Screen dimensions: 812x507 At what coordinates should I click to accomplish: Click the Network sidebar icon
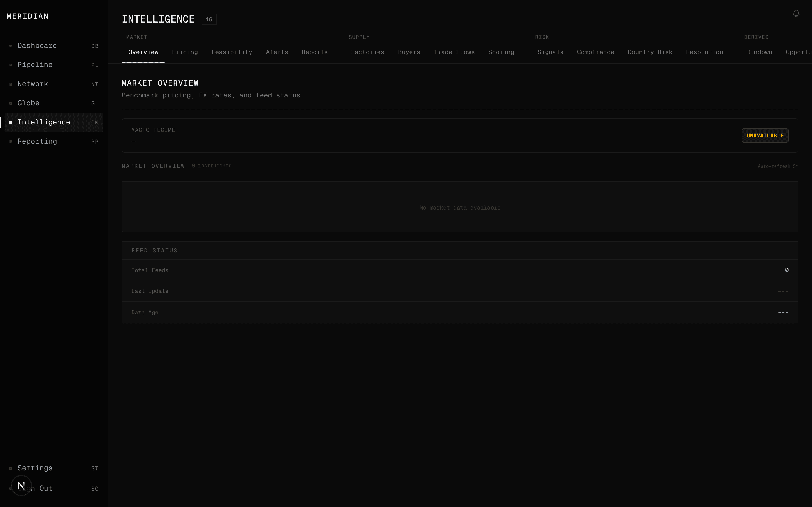pyautogui.click(x=10, y=84)
